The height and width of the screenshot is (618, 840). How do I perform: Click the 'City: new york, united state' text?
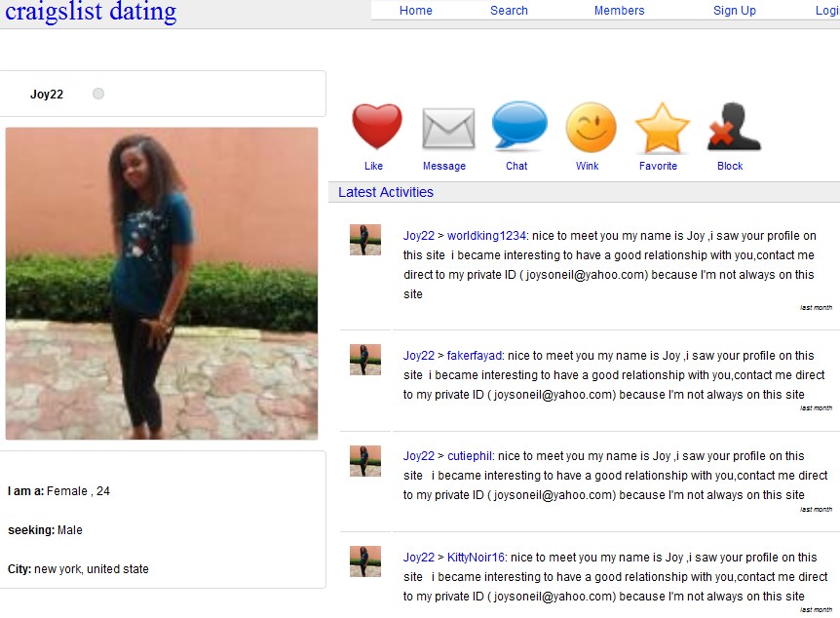78,569
